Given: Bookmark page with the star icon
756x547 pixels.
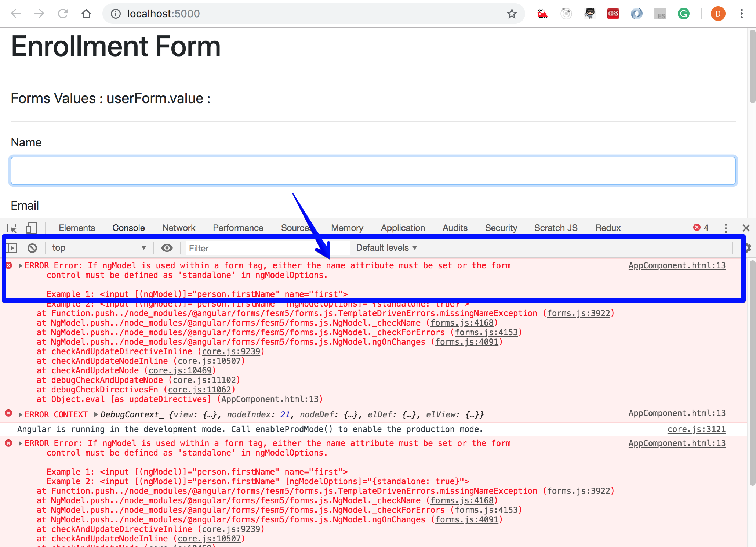Looking at the screenshot, I should click(512, 14).
